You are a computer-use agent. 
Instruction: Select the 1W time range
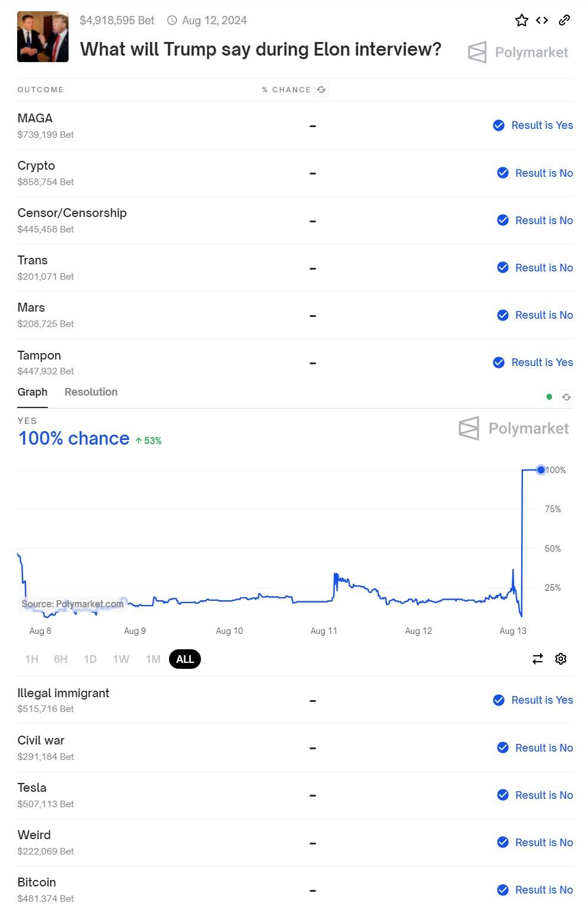(x=121, y=659)
